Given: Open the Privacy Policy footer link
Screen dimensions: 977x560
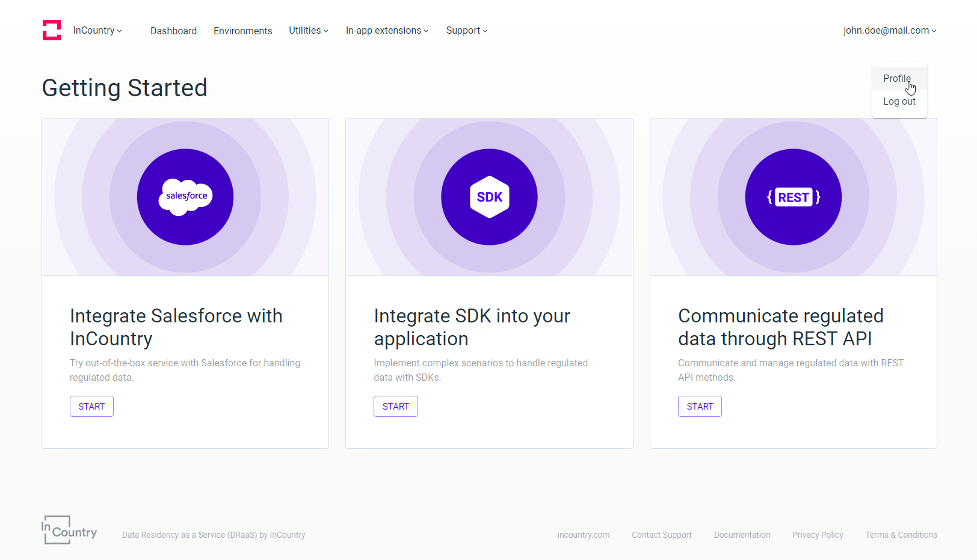Looking at the screenshot, I should [818, 535].
